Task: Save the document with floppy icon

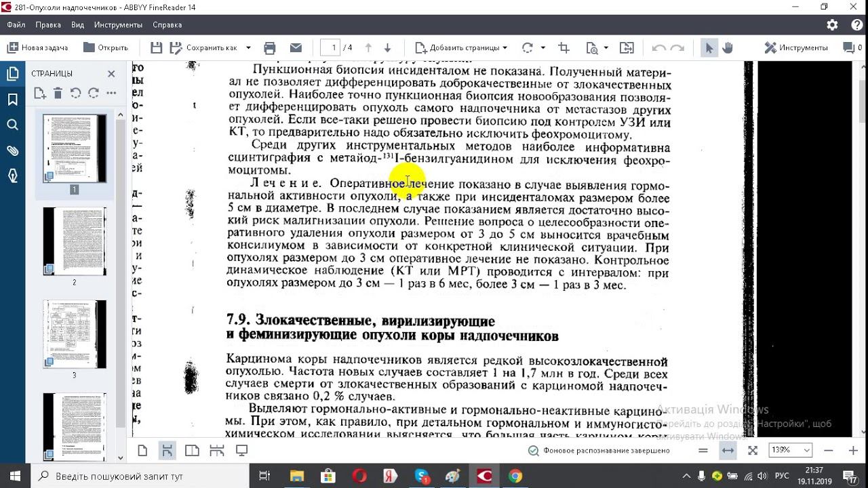Action: point(157,47)
